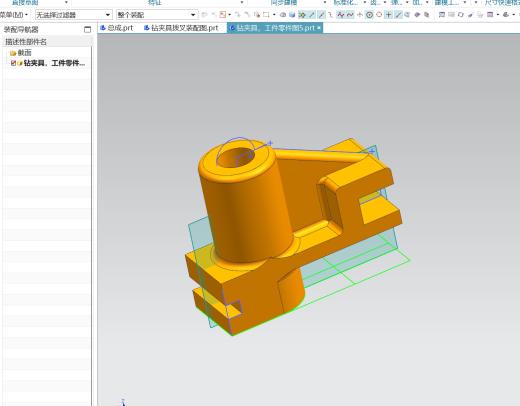Toggle Enable Snap Point icon
Viewport: 520px width, 406px height.
click(302, 15)
